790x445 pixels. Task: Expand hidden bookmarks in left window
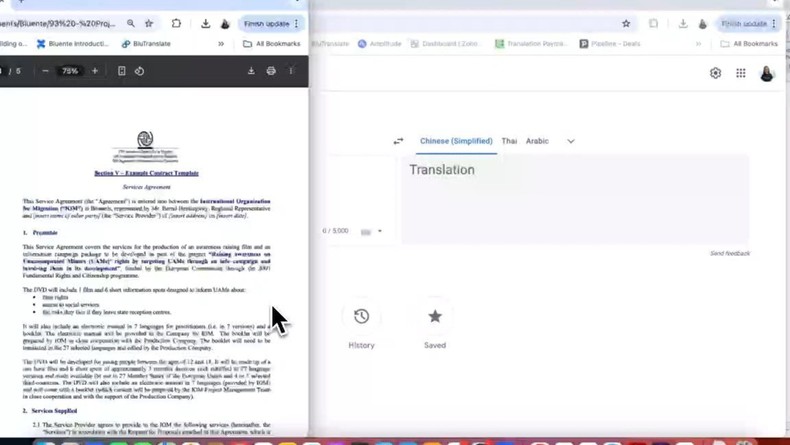(x=221, y=44)
